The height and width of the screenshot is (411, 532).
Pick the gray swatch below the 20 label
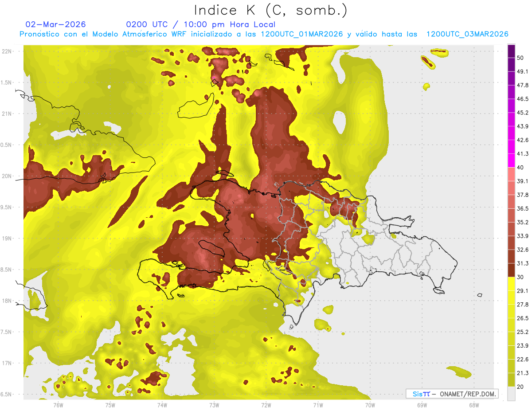point(511,393)
